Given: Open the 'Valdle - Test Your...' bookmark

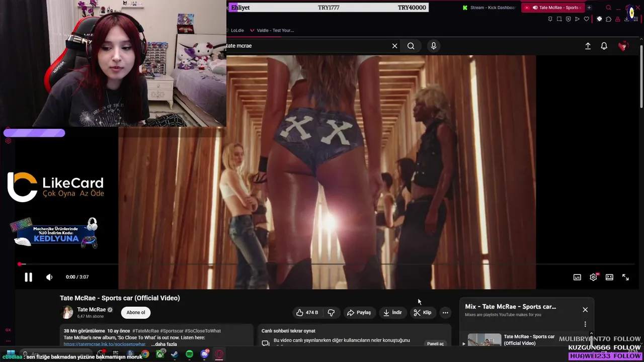Looking at the screenshot, I should (x=272, y=30).
